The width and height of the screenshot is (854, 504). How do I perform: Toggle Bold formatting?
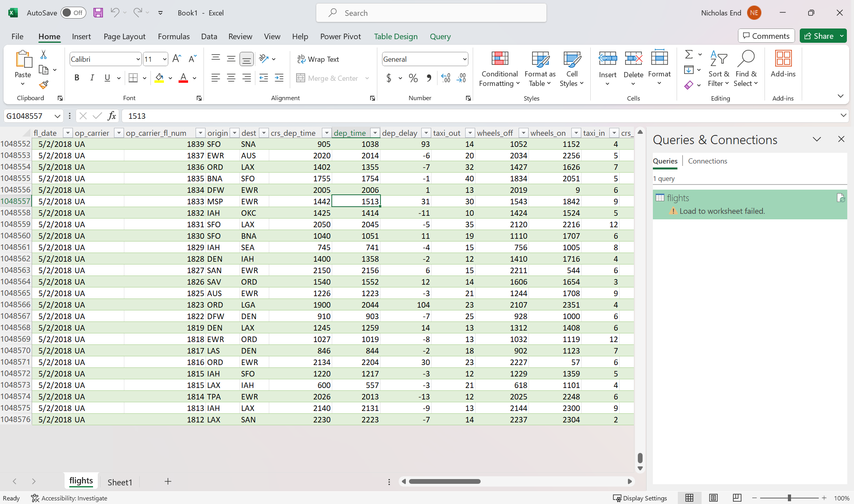tap(77, 78)
